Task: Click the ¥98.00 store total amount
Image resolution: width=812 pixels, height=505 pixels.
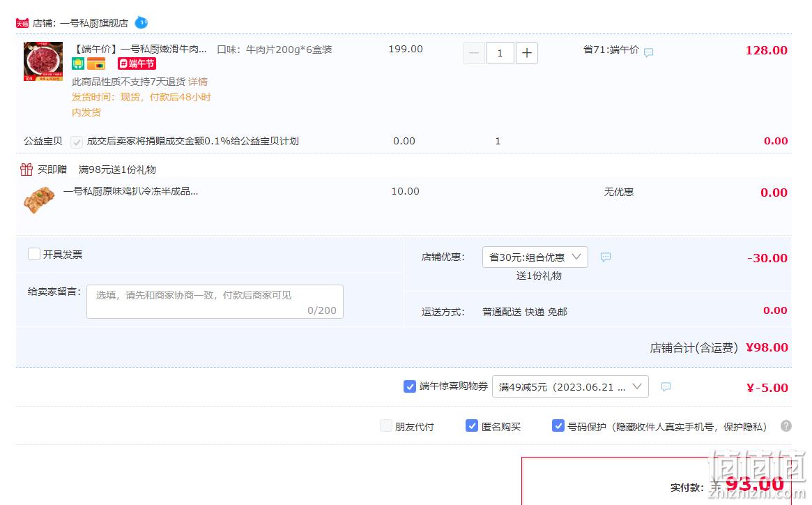Action: coord(767,347)
